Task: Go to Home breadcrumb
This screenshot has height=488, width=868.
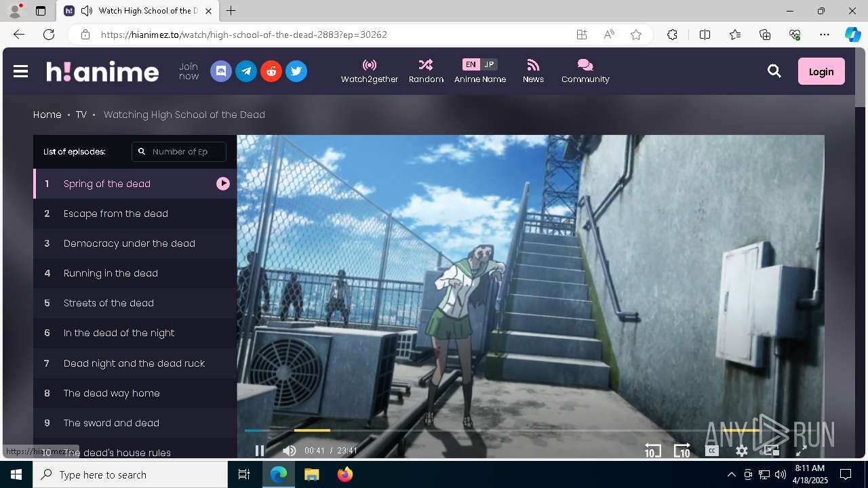Action: (x=47, y=115)
